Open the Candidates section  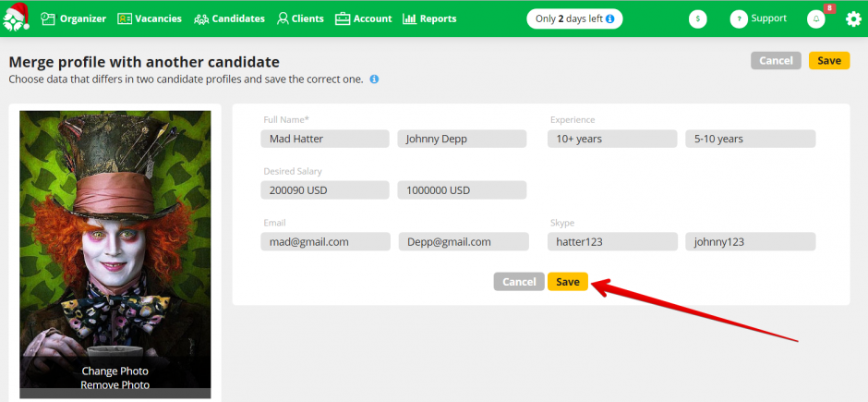(x=229, y=18)
